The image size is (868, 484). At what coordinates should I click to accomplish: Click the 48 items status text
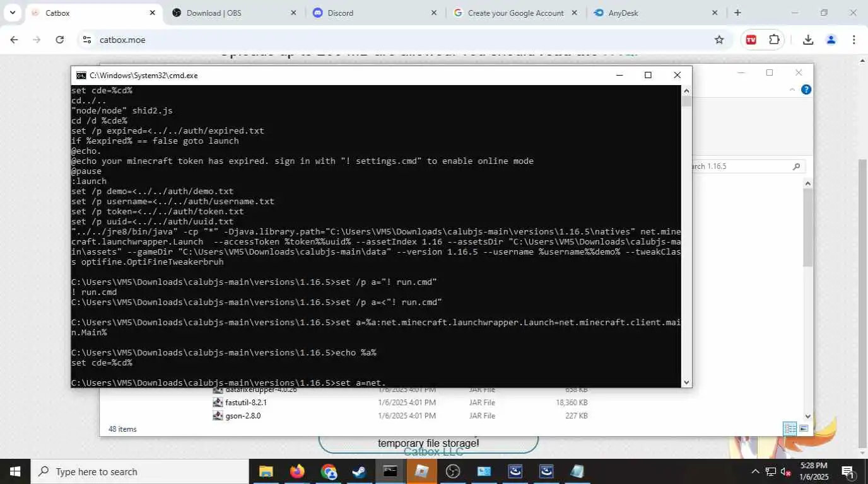(122, 429)
